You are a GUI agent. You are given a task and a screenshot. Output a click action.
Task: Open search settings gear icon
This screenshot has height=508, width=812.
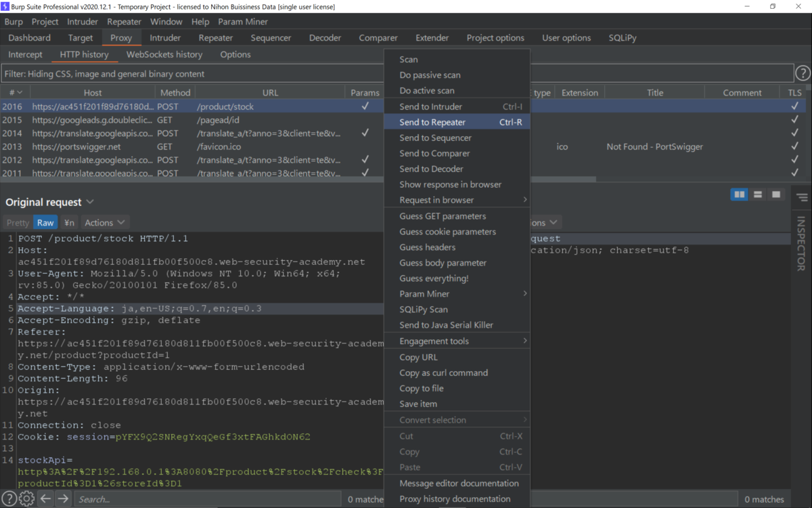[26, 499]
